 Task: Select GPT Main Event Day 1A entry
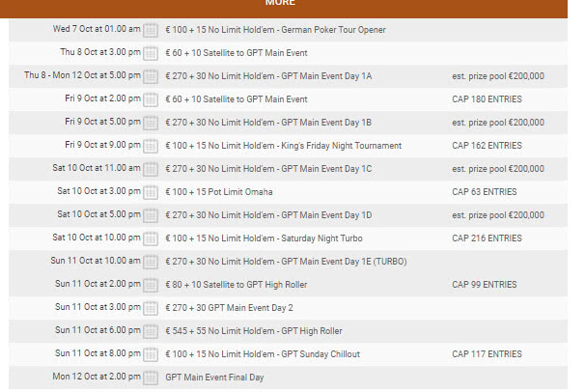[268, 76]
